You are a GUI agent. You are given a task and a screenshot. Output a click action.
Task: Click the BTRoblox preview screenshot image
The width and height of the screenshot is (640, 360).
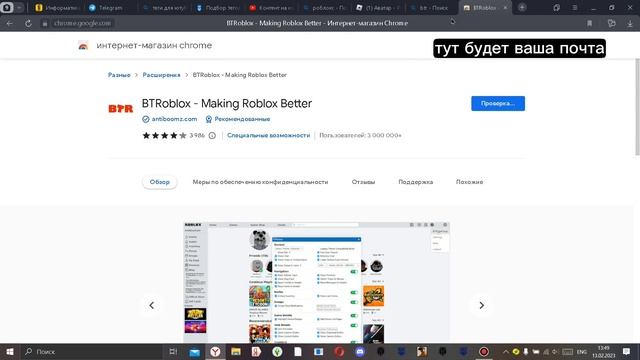pyautogui.click(x=316, y=282)
